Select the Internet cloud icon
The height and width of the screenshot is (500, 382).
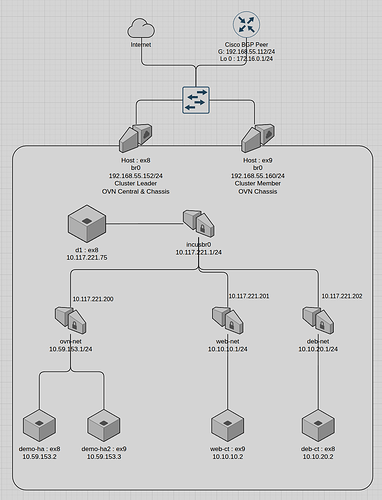pos(141,28)
